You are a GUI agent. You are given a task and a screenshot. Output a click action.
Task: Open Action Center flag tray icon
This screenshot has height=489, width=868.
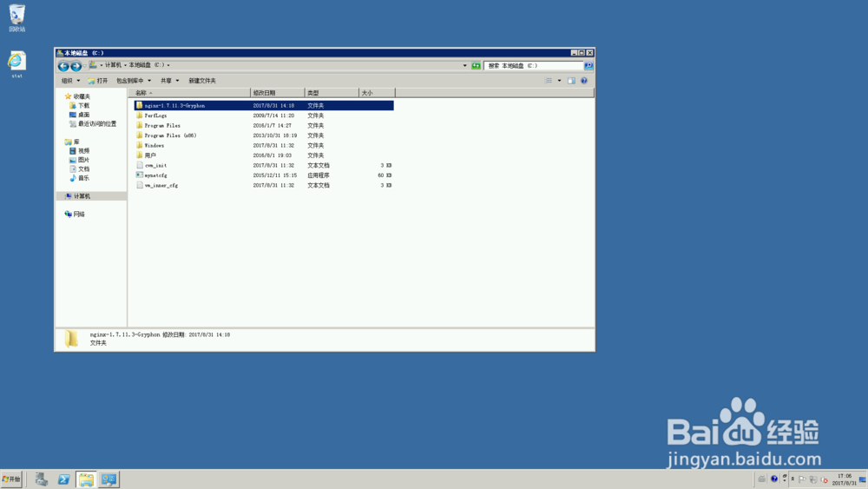[x=802, y=479]
